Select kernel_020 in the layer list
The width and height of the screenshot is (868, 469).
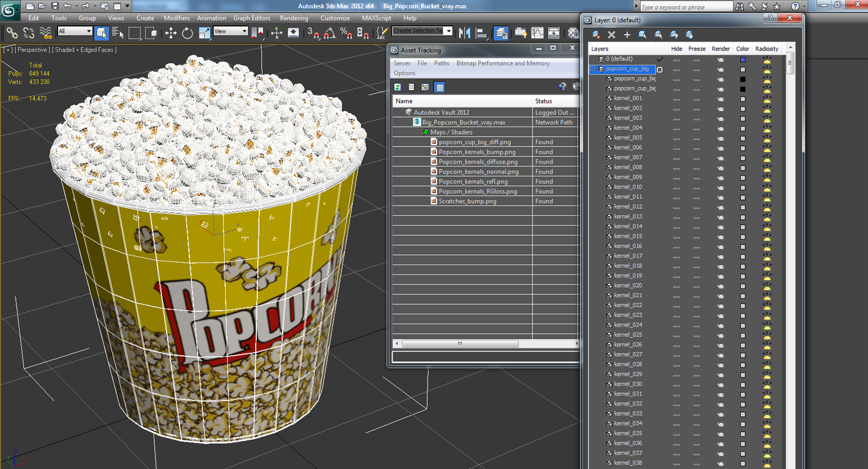(x=628, y=286)
